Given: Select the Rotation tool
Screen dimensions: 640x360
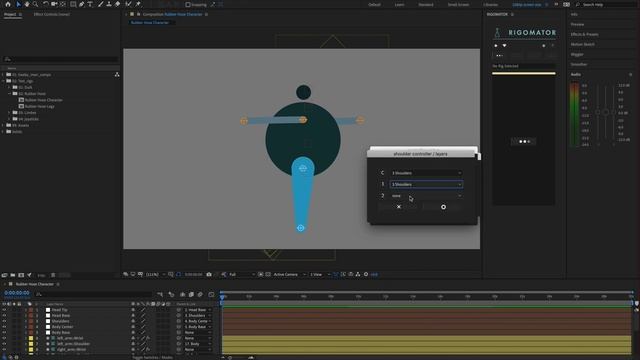Looking at the screenshot, I should [45, 4].
